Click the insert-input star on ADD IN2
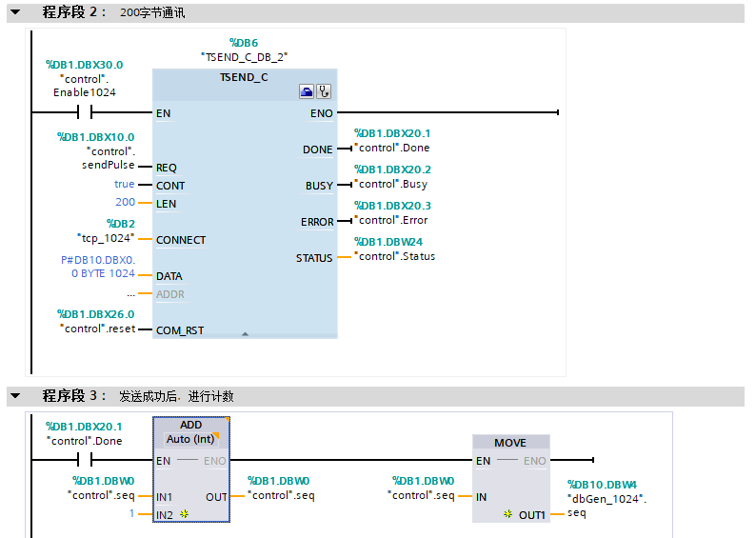The width and height of the screenshot is (756, 538). [184, 514]
